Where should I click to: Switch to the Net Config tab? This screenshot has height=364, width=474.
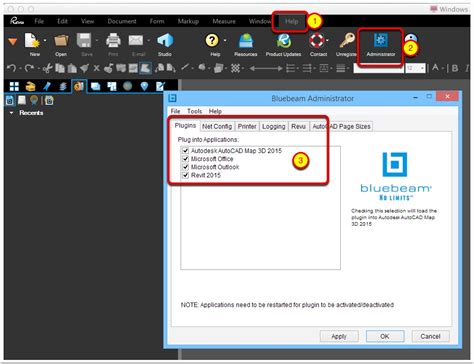pyautogui.click(x=217, y=127)
